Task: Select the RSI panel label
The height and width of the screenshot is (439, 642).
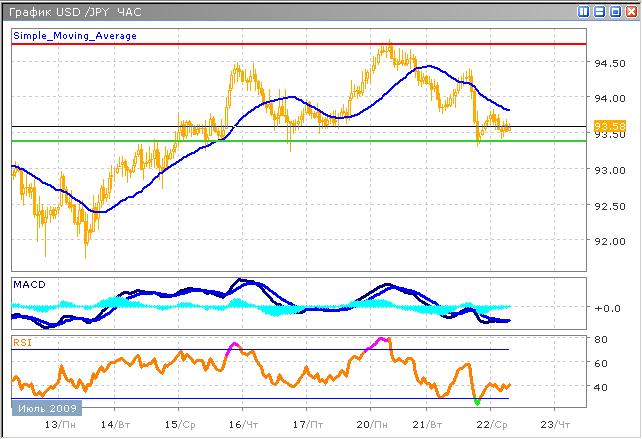Action: tap(21, 341)
